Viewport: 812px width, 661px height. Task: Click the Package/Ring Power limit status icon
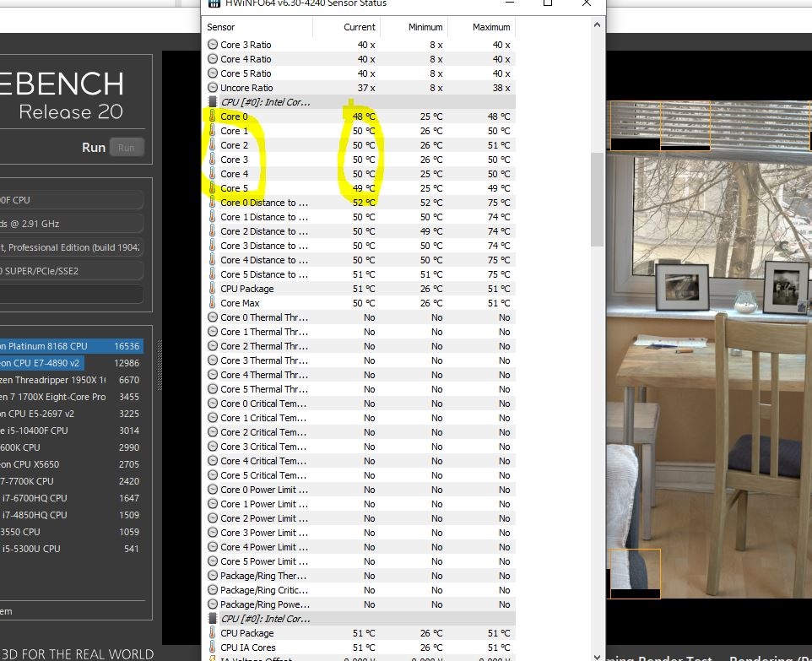point(213,604)
